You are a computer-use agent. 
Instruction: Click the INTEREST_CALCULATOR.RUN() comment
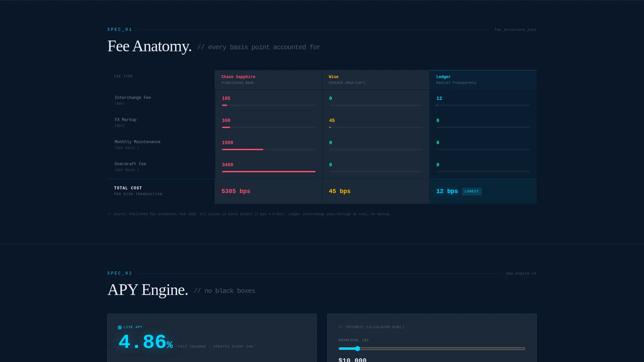(x=371, y=327)
